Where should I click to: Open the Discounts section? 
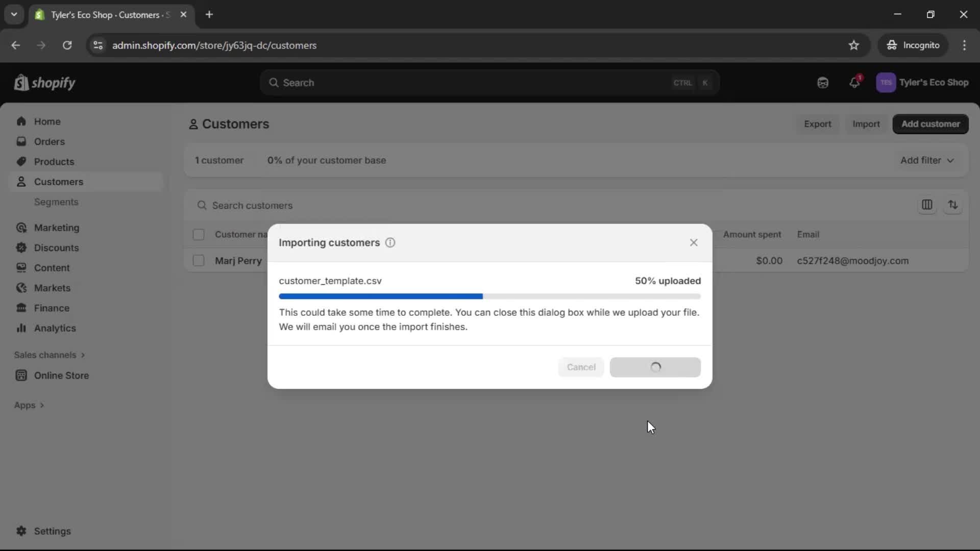click(x=57, y=247)
